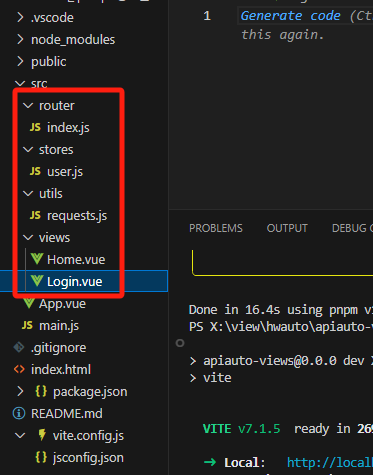Select the public folder label
The width and height of the screenshot is (373, 475).
tap(49, 61)
